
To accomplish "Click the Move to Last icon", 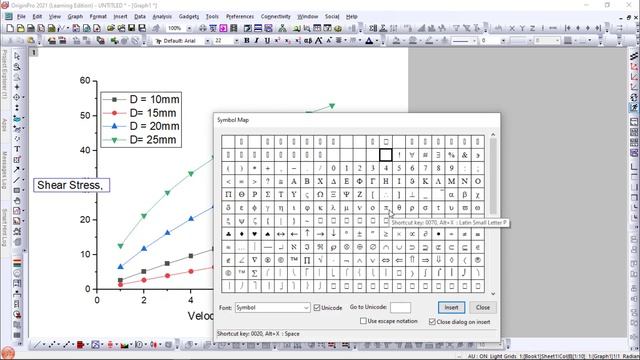I will (598, 28).
